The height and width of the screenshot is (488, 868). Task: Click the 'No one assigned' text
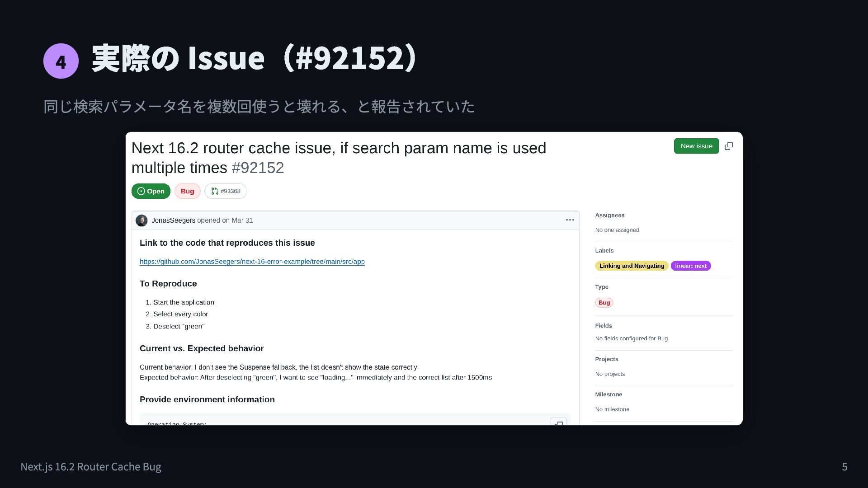(617, 230)
